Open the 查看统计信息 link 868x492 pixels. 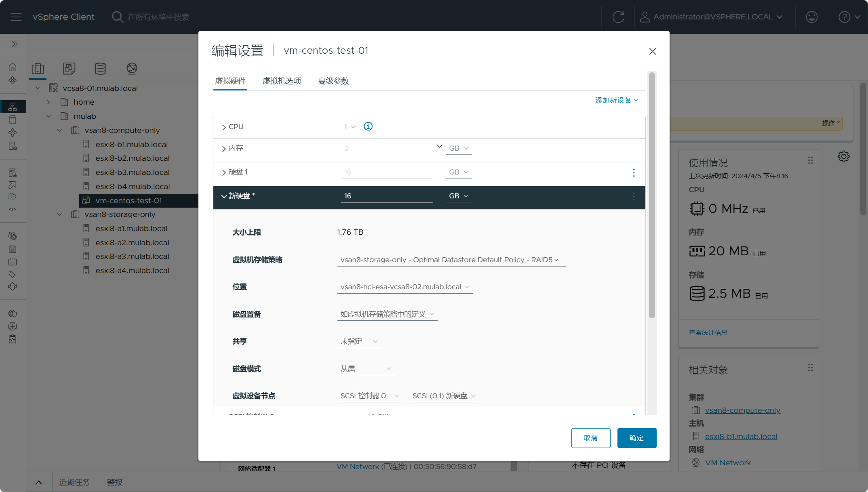(x=708, y=333)
